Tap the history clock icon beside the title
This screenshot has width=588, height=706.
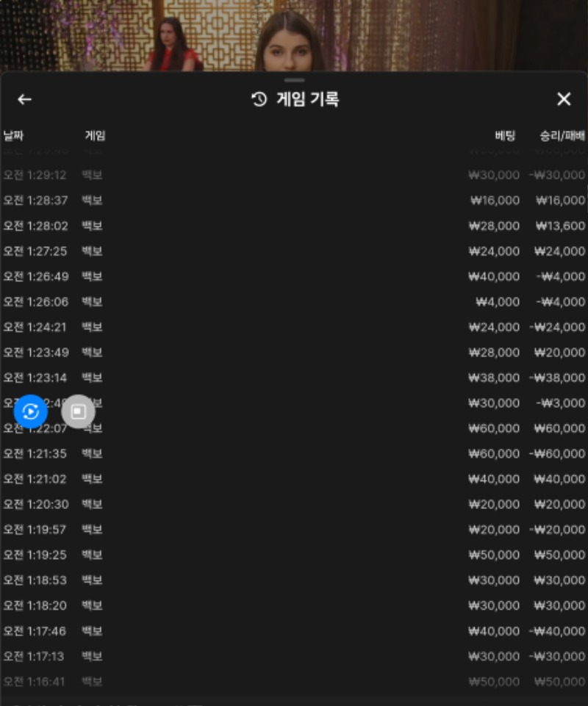(259, 99)
